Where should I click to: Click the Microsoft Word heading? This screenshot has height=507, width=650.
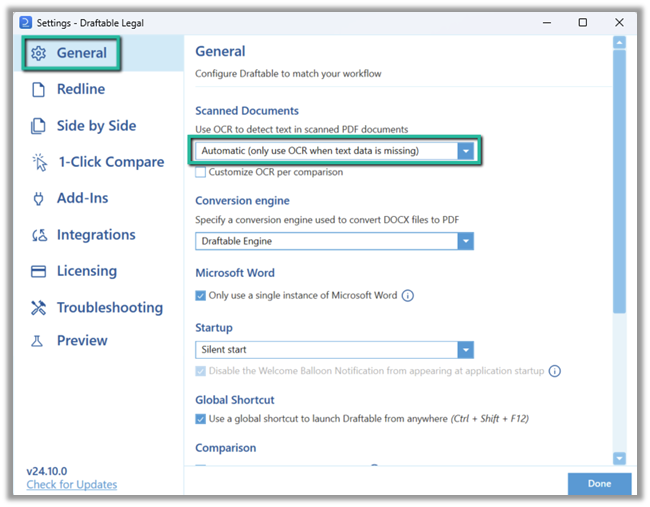[x=235, y=273]
